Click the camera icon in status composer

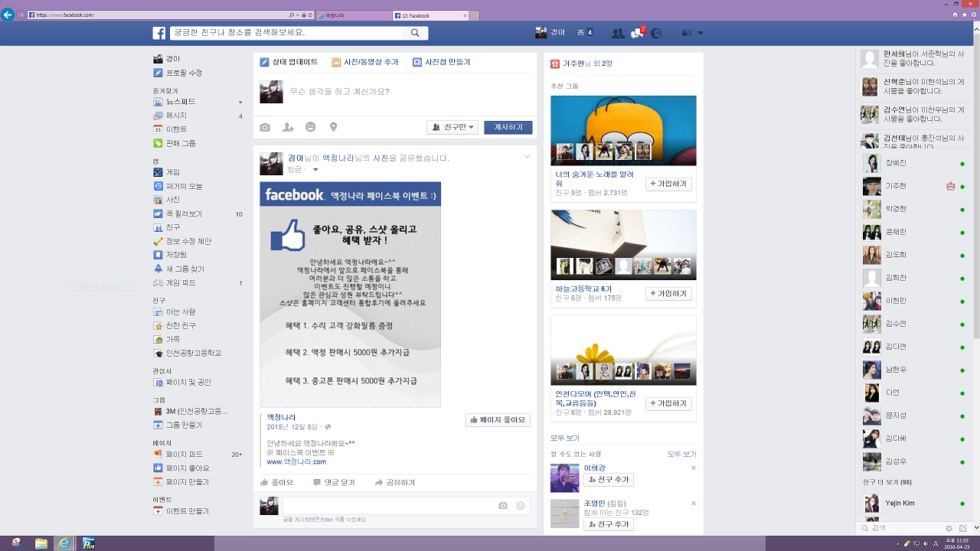(x=265, y=127)
